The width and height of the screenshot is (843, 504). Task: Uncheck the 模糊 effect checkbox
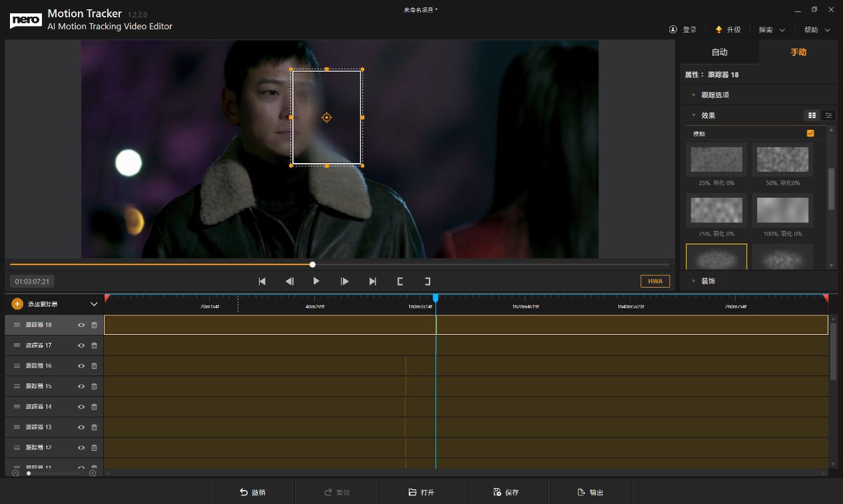click(810, 133)
